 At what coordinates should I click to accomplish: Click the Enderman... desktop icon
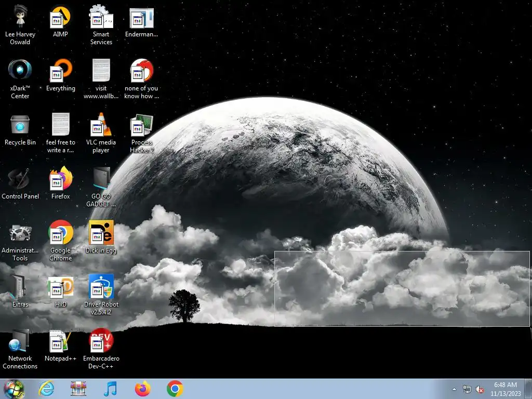[x=141, y=21]
